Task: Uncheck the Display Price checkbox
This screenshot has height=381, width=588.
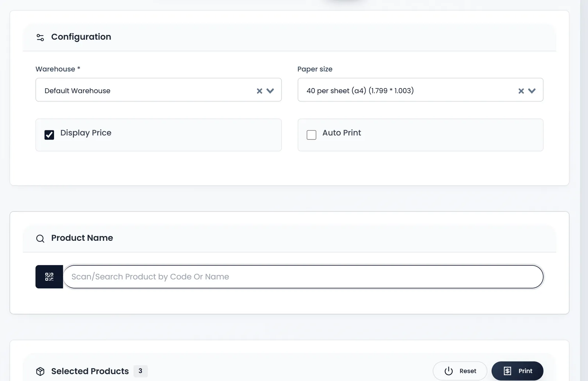Action: point(49,135)
